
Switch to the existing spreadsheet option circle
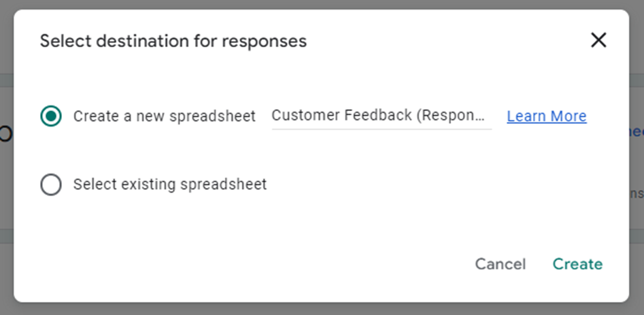(51, 184)
